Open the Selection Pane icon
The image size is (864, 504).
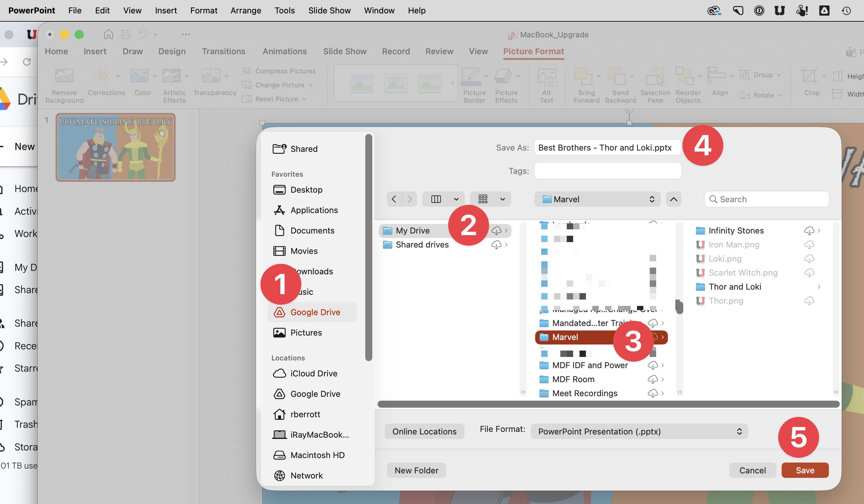coord(655,78)
